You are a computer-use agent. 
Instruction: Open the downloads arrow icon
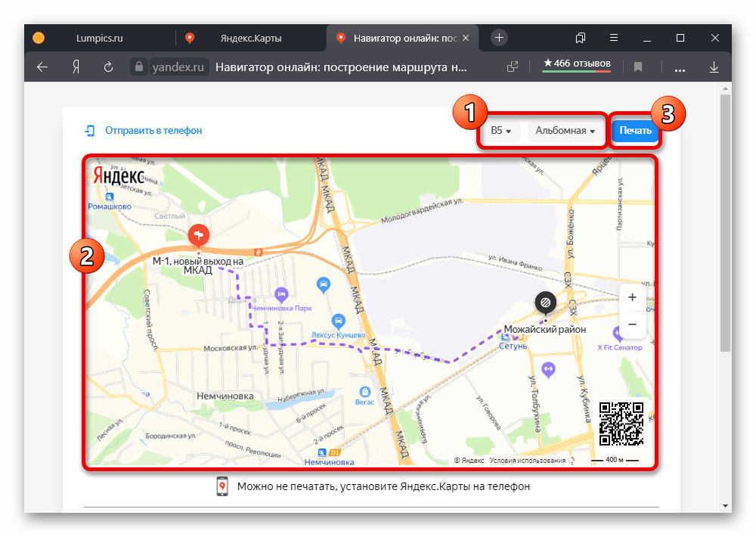[x=714, y=67]
